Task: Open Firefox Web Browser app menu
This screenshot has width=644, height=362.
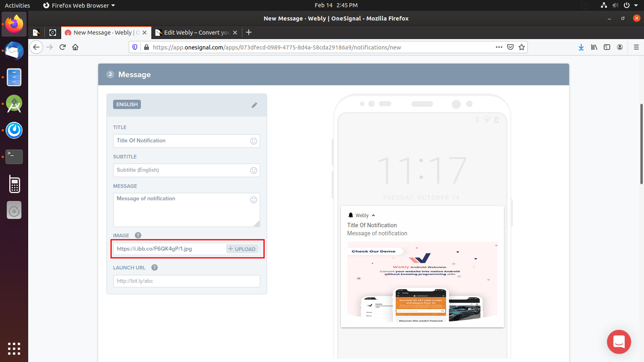Action: 79,5
